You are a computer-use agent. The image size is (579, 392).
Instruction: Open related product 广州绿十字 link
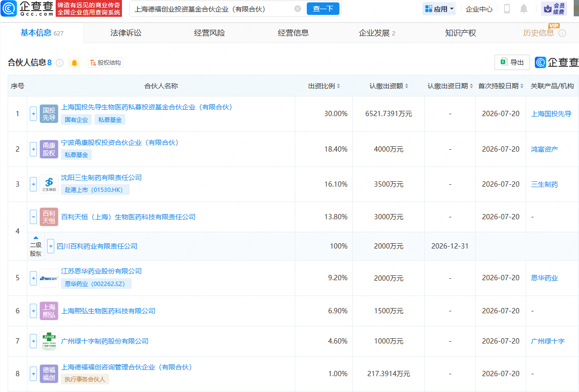[548, 341]
